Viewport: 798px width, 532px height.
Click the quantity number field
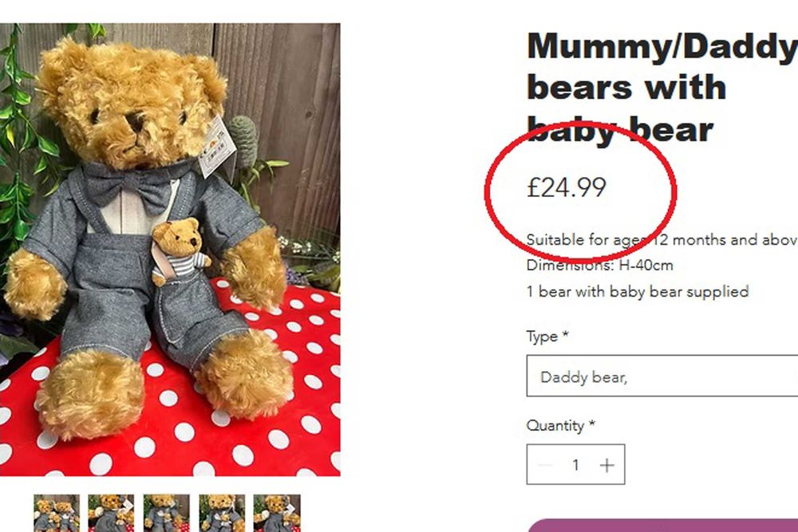pyautogui.click(x=575, y=465)
